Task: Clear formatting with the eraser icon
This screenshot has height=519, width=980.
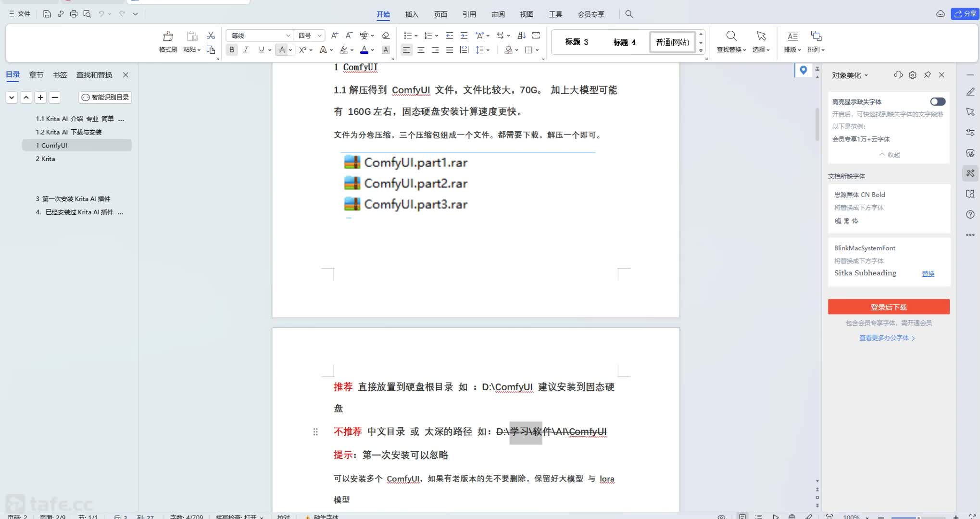Action: pyautogui.click(x=386, y=36)
